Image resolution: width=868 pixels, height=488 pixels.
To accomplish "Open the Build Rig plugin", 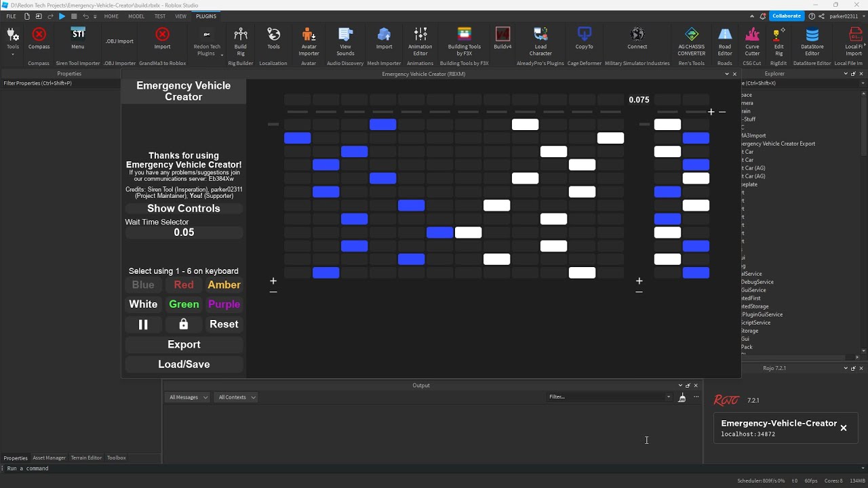I will tap(240, 42).
